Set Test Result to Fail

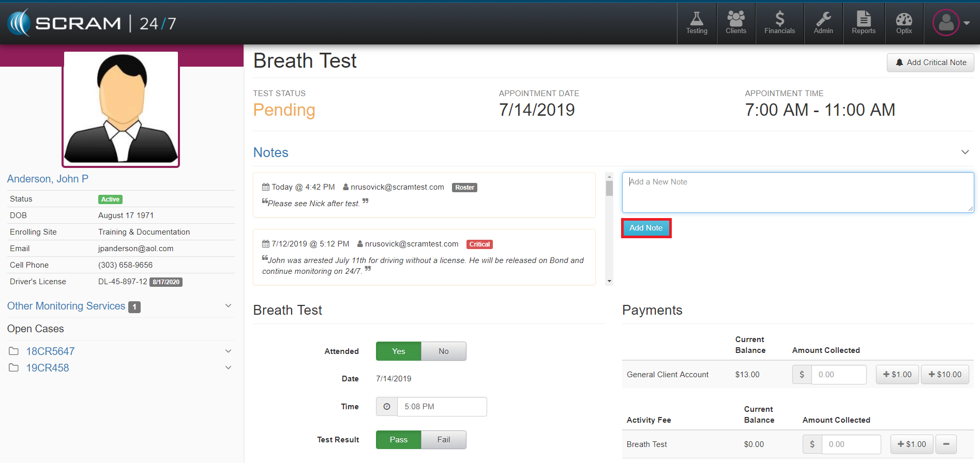(x=443, y=440)
